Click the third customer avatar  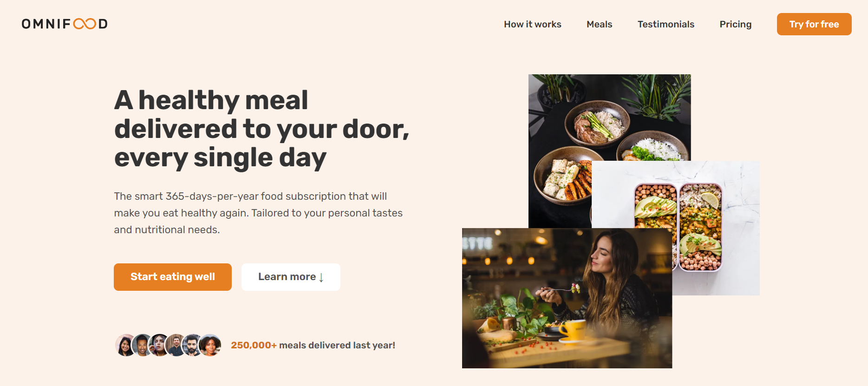click(x=159, y=345)
